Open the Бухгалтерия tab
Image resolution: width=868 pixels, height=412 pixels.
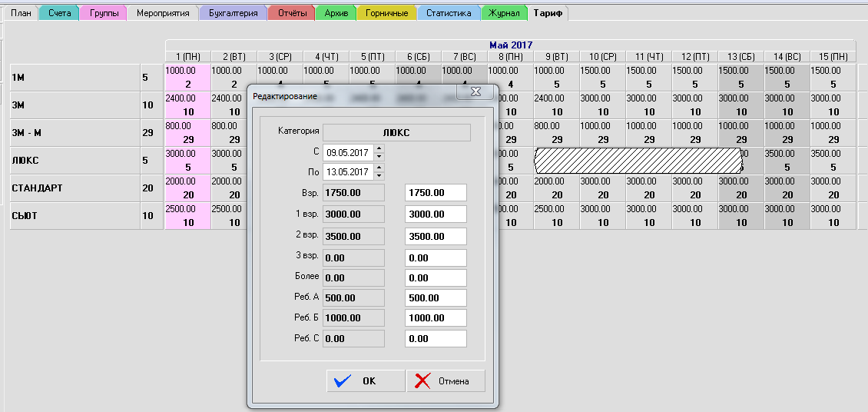coord(233,13)
